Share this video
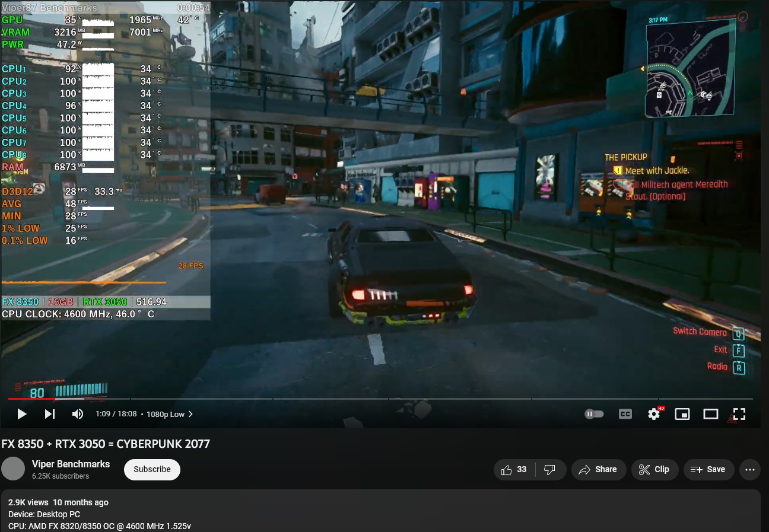Viewport: 769px width, 532px height. tap(599, 469)
